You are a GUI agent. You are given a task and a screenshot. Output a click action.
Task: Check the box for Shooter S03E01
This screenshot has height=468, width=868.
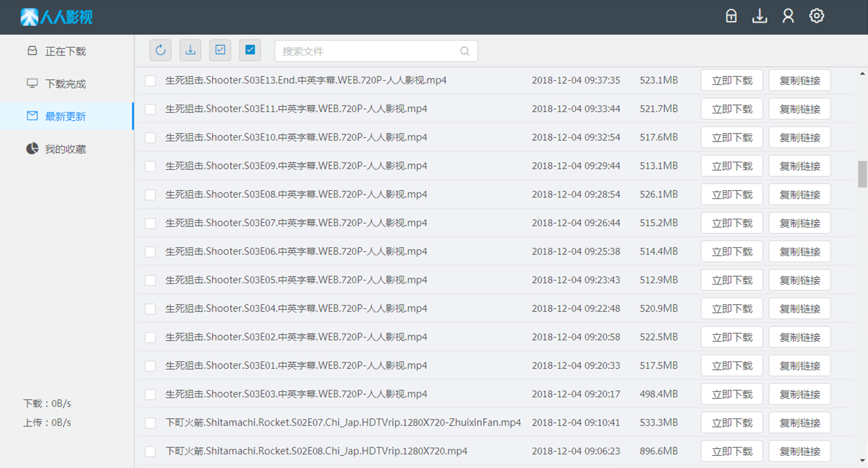[151, 366]
